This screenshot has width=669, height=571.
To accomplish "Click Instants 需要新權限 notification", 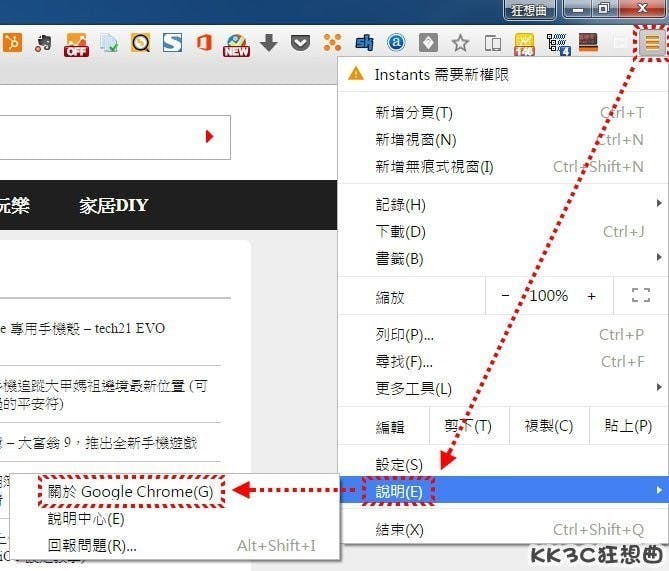I will pyautogui.click(x=503, y=74).
